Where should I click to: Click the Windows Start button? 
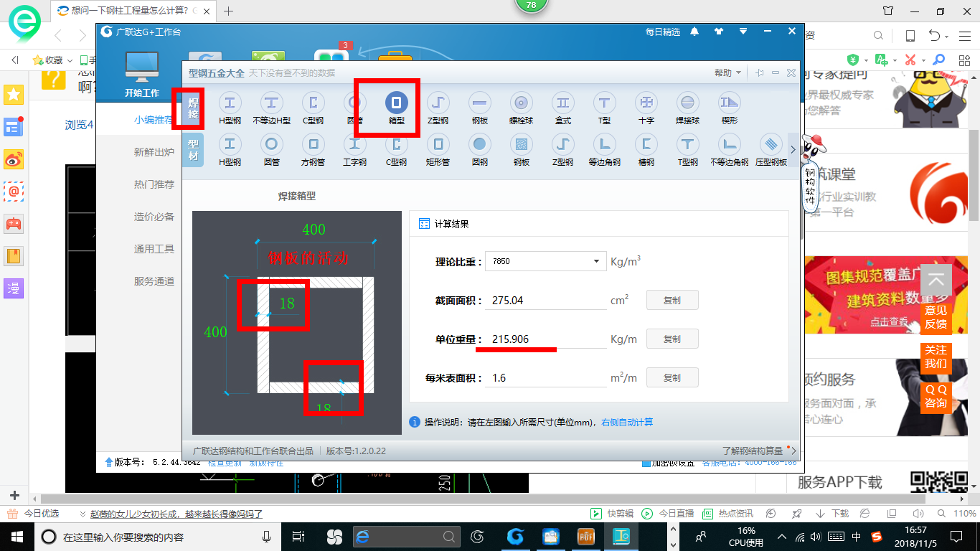coord(16,537)
